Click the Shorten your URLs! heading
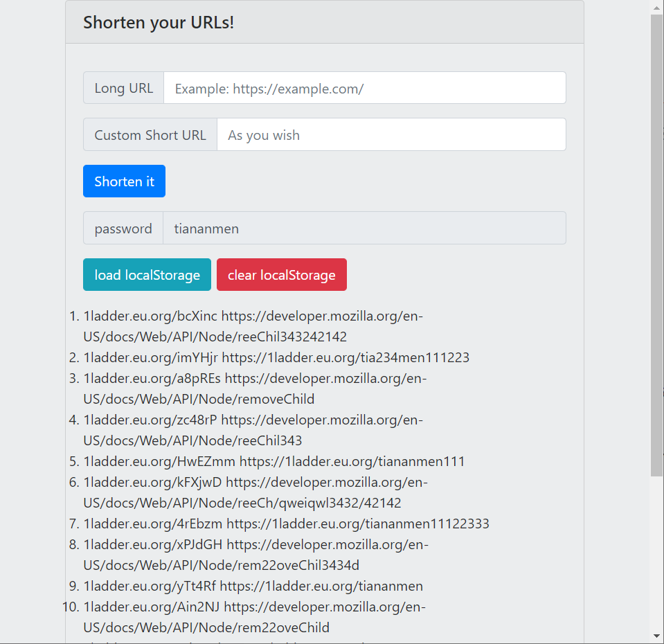Viewport: 664px width, 644px height. pyautogui.click(x=159, y=22)
